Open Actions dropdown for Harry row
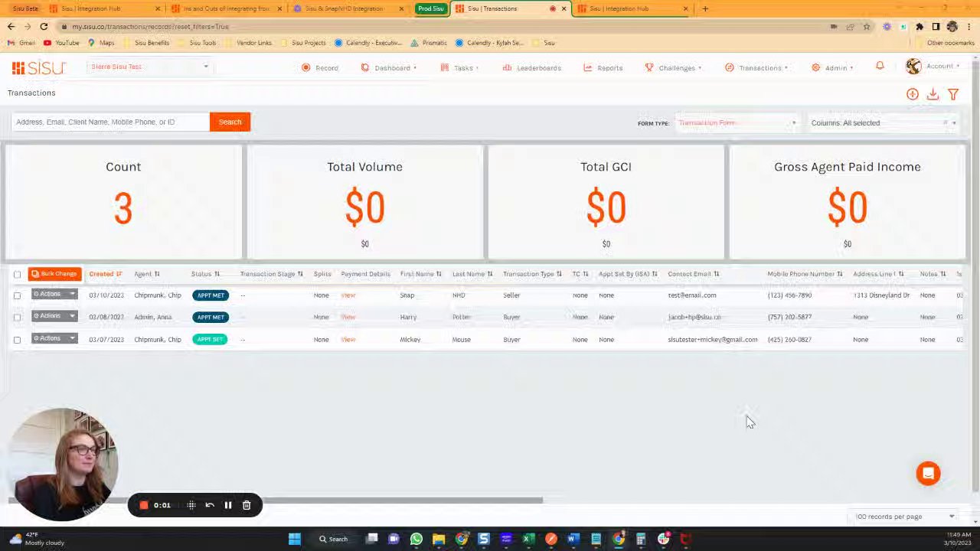Screen dimensions: 980x551 pos(54,316)
